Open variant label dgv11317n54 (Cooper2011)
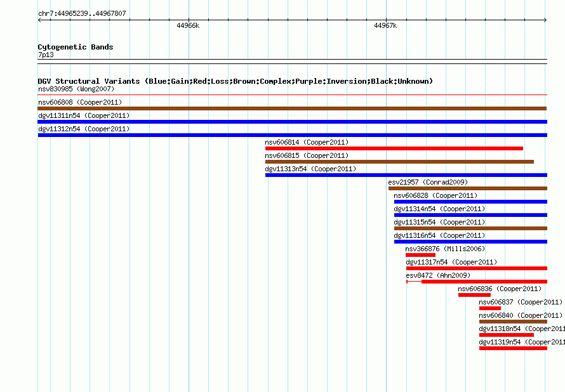This screenshot has height=392, width=565. tap(451, 262)
